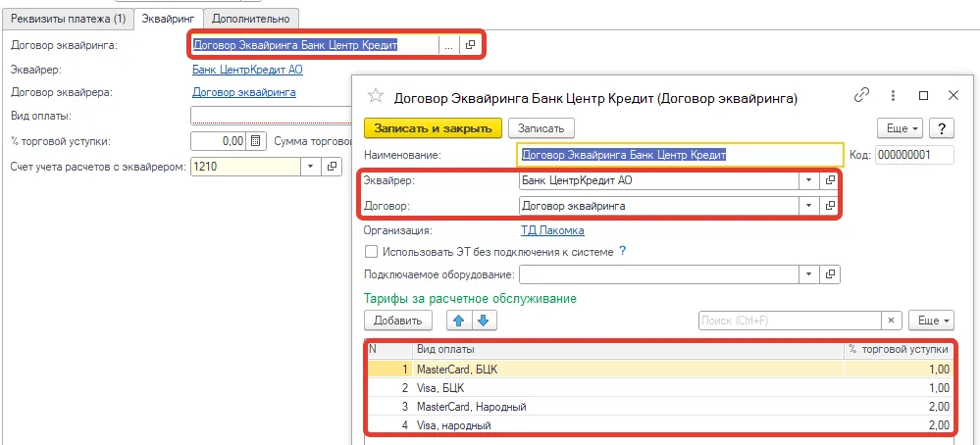Expand Счет учета расчетов account dropdown
980x445 pixels.
click(x=311, y=167)
